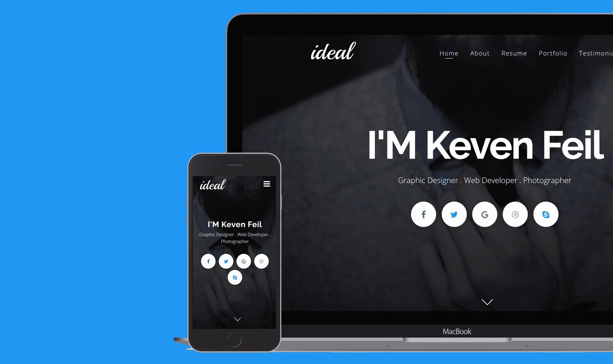Click the Resume navigation link

coord(515,53)
